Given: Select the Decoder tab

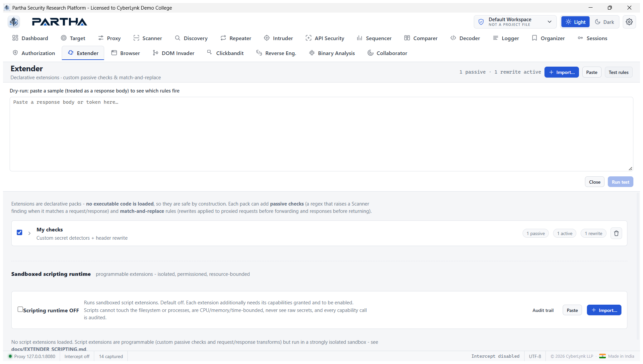Looking at the screenshot, I should click(465, 38).
